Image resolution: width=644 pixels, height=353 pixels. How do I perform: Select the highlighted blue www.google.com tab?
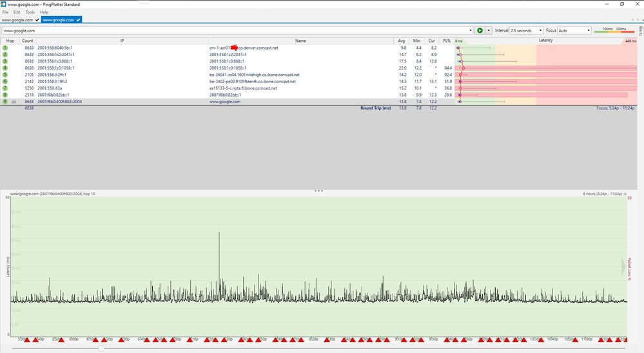[x=61, y=20]
